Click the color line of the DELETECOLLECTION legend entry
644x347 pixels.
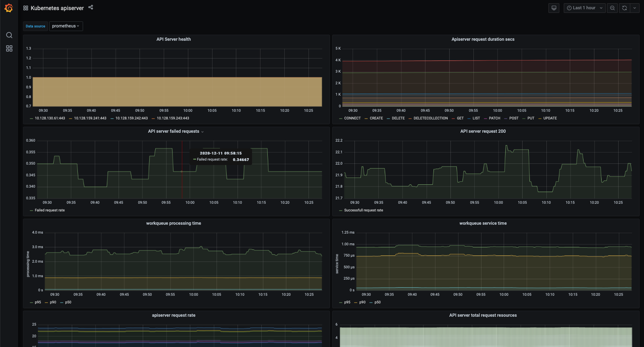coord(410,119)
